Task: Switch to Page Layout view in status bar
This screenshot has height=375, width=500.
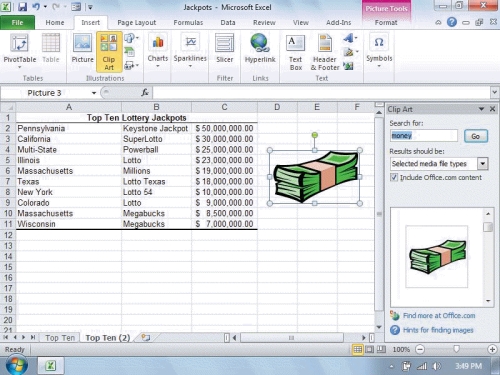Action: pos(369,349)
